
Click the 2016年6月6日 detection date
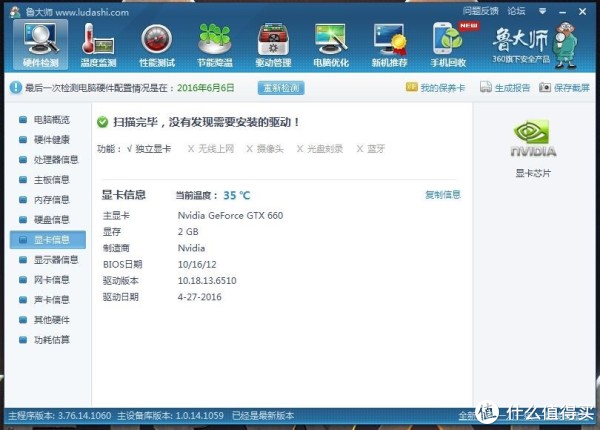coord(205,88)
